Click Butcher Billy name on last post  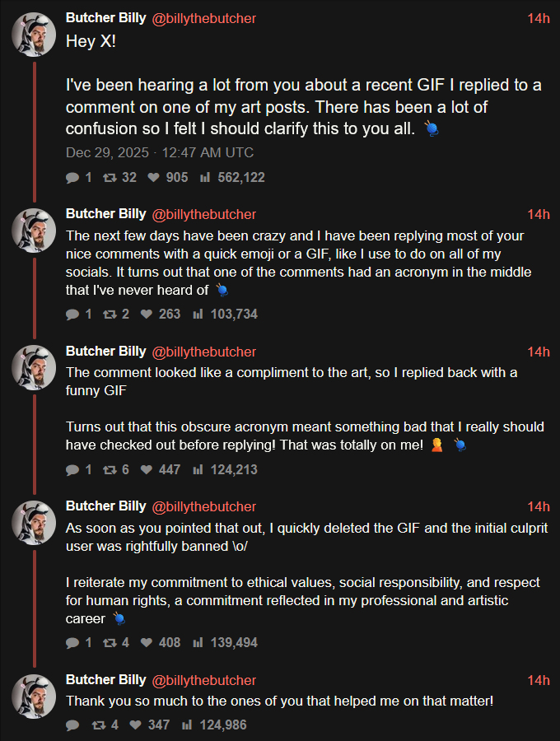106,679
